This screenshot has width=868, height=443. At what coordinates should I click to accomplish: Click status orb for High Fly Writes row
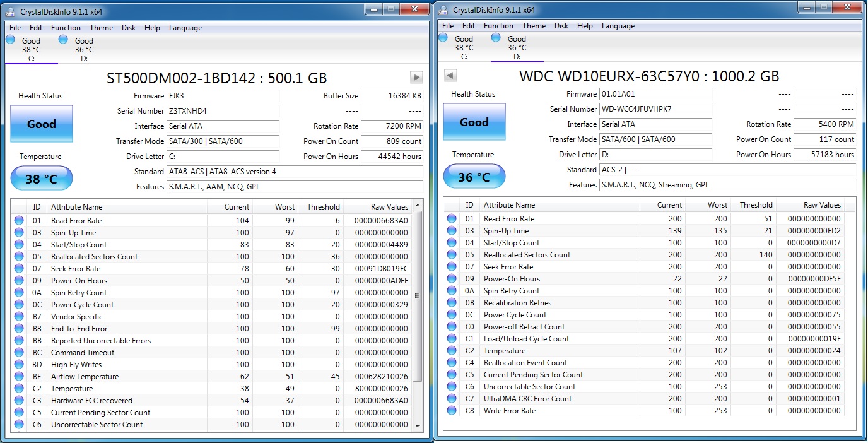pos(19,365)
